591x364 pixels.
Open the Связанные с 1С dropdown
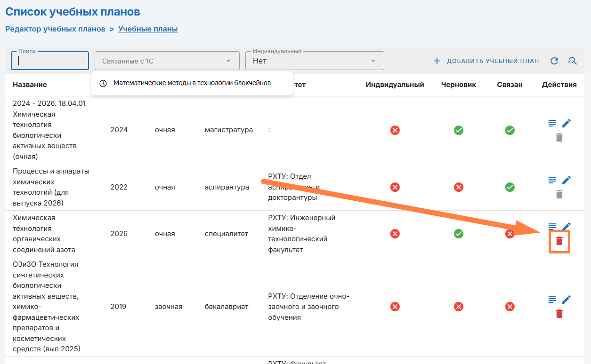[166, 61]
